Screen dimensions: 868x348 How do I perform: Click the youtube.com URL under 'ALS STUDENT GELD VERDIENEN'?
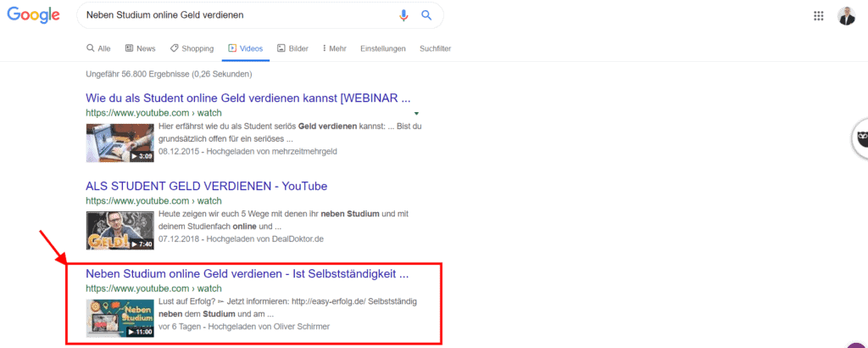point(154,200)
